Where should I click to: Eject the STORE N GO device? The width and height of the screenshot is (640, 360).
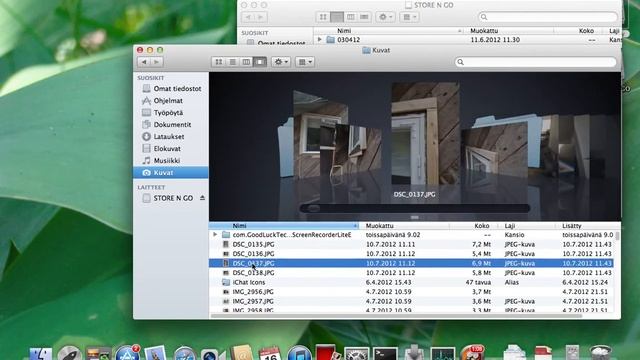202,198
